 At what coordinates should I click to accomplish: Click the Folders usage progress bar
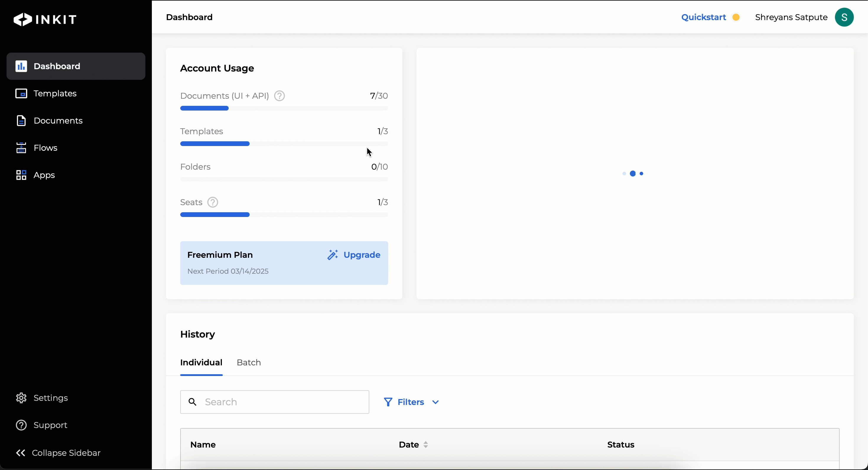coord(284,179)
